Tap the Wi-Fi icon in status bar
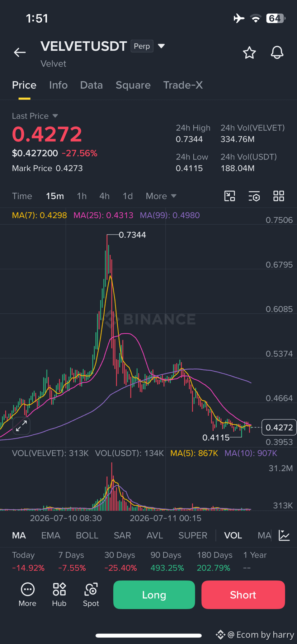Viewport: 297px width, 644px height. coord(256,18)
